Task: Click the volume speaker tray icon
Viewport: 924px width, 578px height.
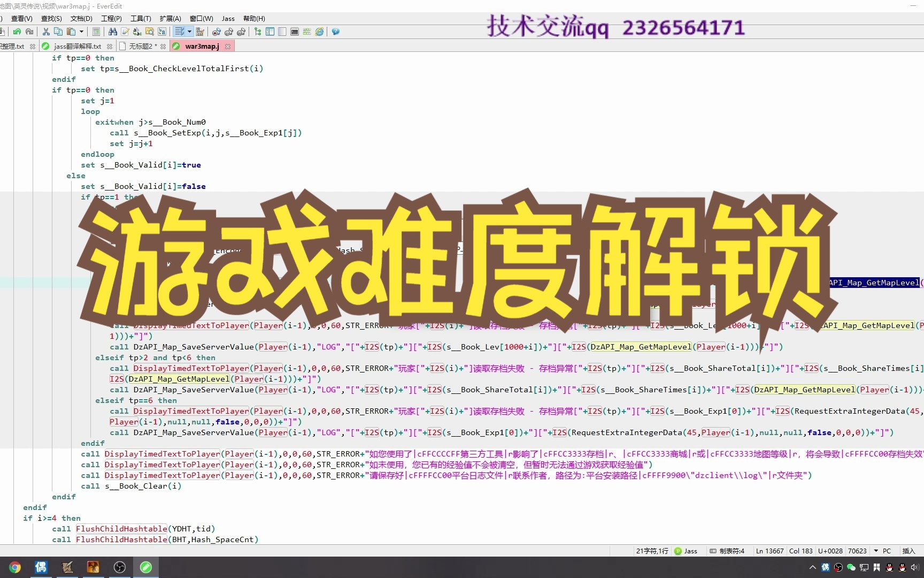Action: [914, 567]
